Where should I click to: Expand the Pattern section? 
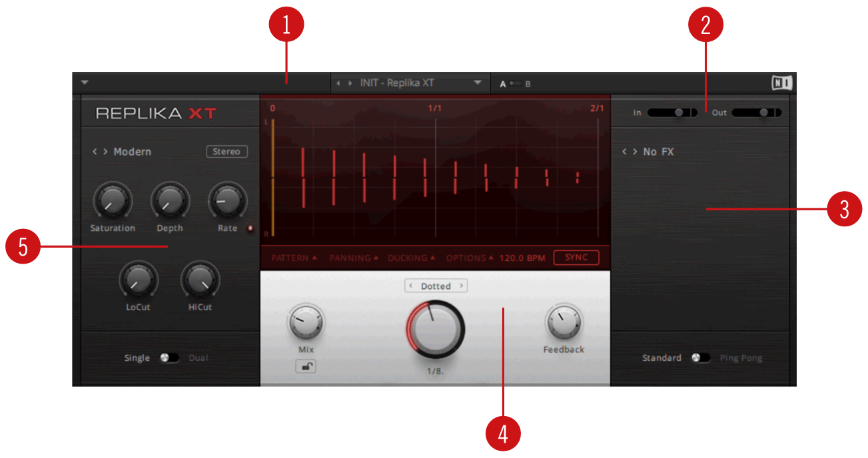pos(294,258)
